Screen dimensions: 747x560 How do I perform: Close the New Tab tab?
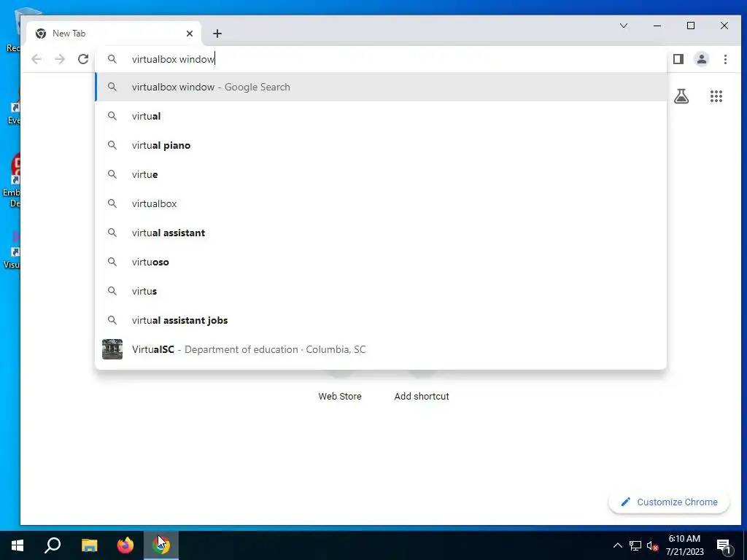[x=190, y=34]
